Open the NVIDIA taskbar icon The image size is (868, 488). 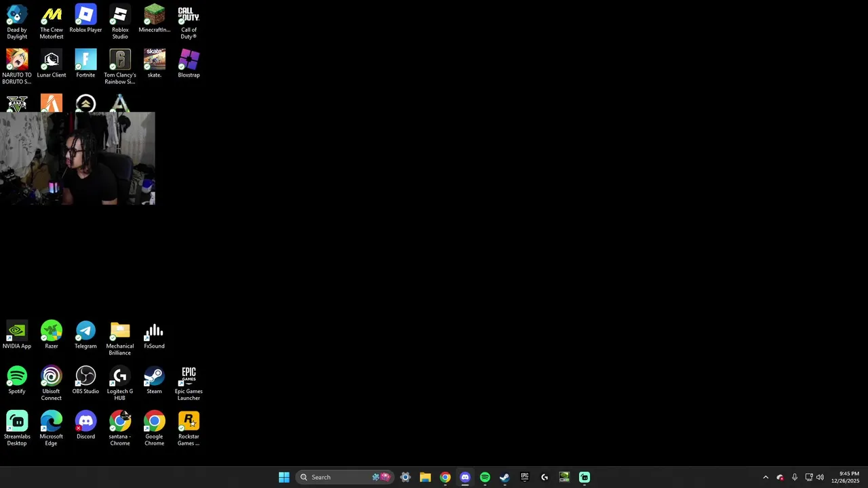(x=564, y=477)
